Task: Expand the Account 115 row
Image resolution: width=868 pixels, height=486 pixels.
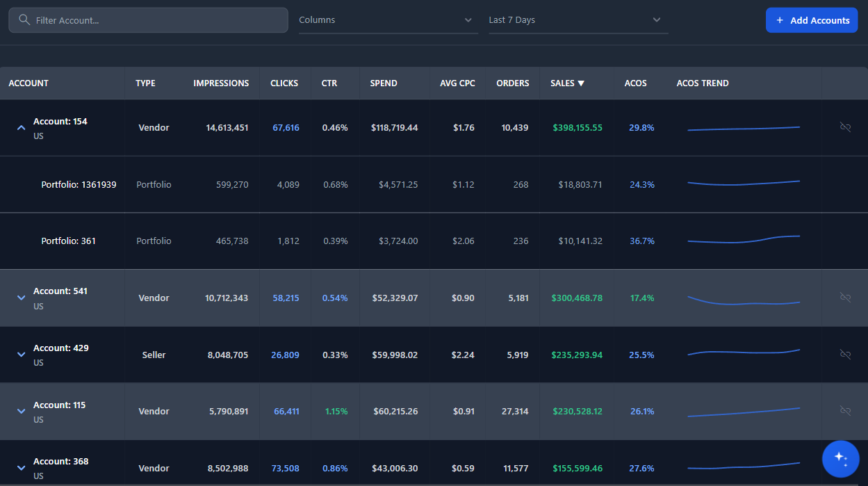Action: click(21, 411)
